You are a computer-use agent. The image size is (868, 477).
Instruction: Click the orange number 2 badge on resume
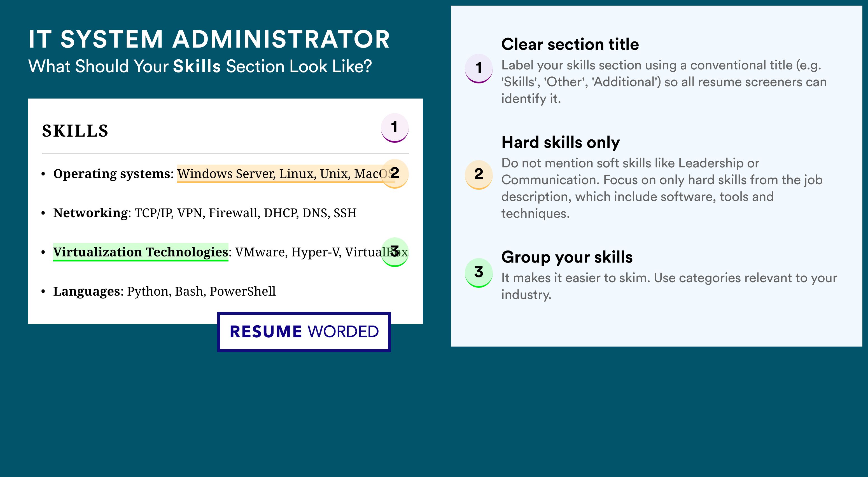click(395, 174)
